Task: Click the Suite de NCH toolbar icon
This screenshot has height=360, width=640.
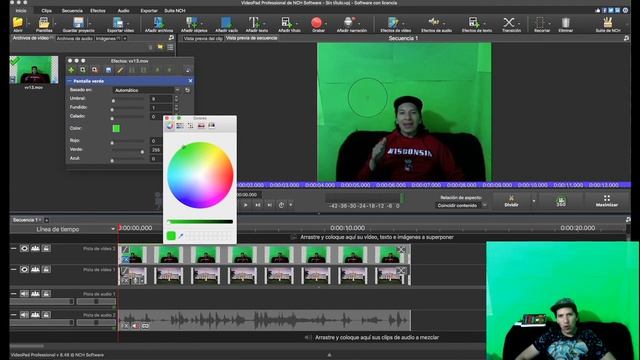Action: [608, 23]
